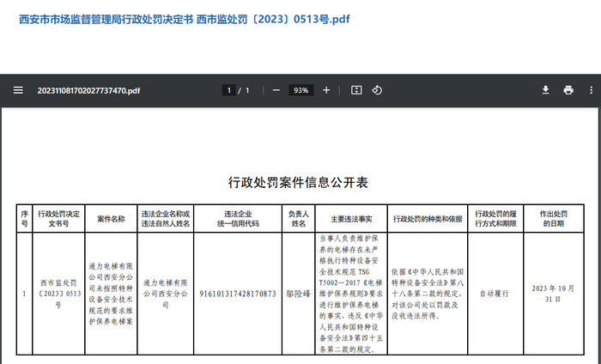
Task: Click the date cell 2023年10月31日
Action: click(554, 294)
